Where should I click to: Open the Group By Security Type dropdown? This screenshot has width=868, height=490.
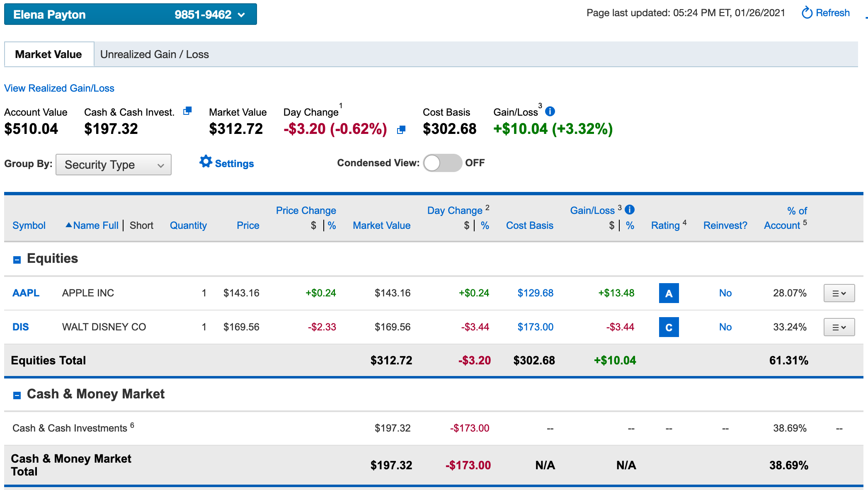(114, 165)
